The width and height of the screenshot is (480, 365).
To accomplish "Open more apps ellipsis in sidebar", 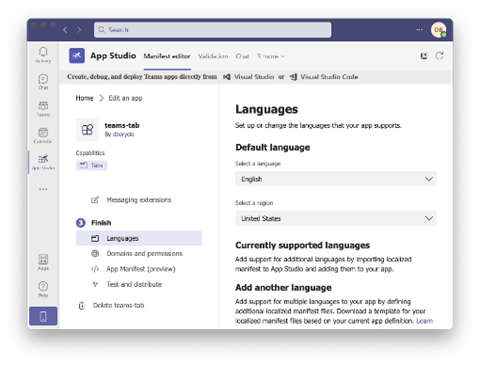I will [x=43, y=189].
